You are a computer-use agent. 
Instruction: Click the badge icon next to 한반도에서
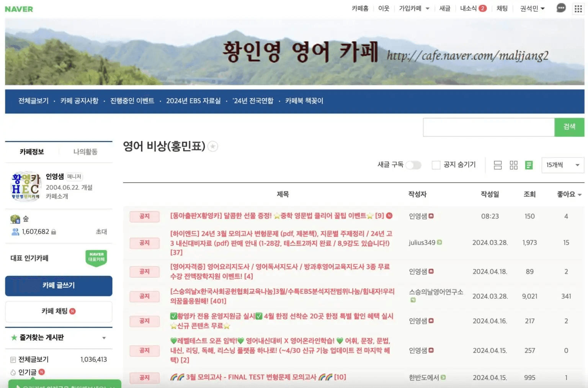(x=443, y=377)
